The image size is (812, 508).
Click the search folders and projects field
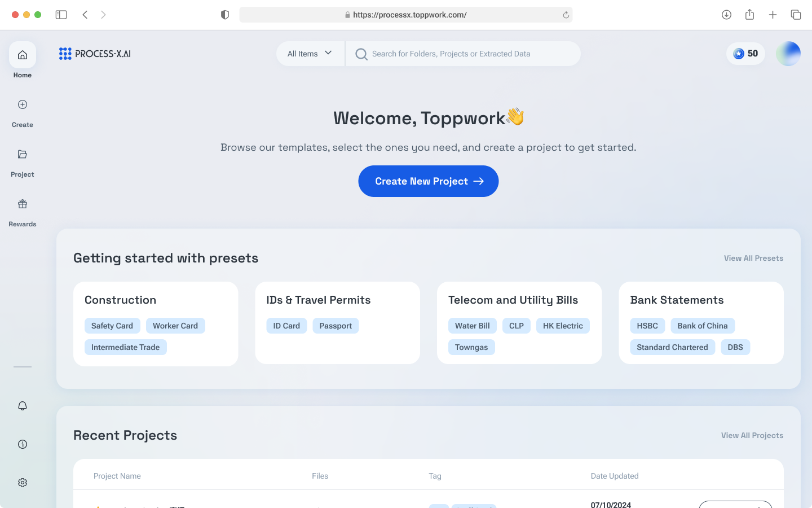coord(463,54)
